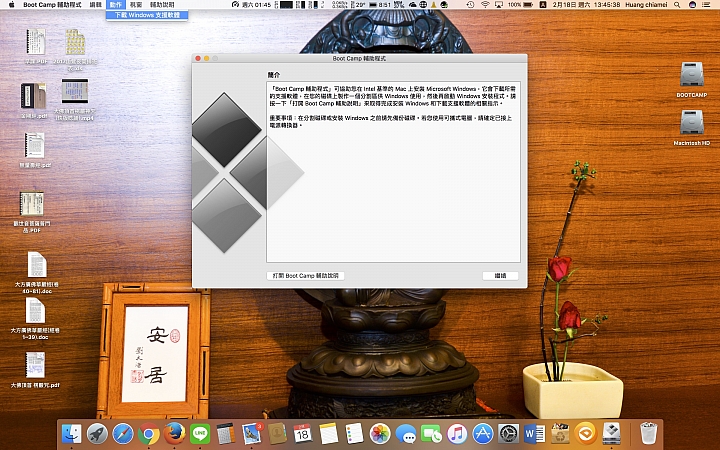Open the 編輯 menu
Viewport: 720px width, 450px height.
96,5
